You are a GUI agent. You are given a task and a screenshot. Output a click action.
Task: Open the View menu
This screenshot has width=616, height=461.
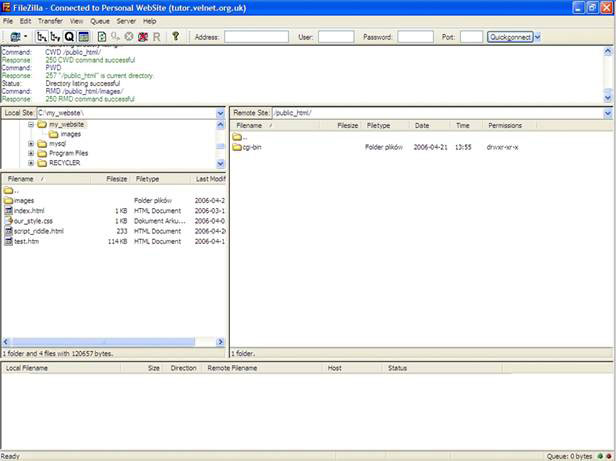(76, 21)
